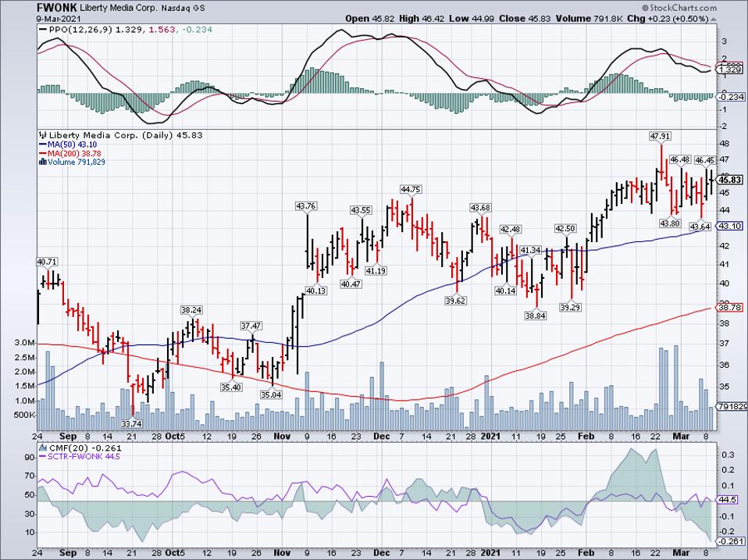Click the 42.50 price label
The image size is (748, 560).
[x=565, y=229]
